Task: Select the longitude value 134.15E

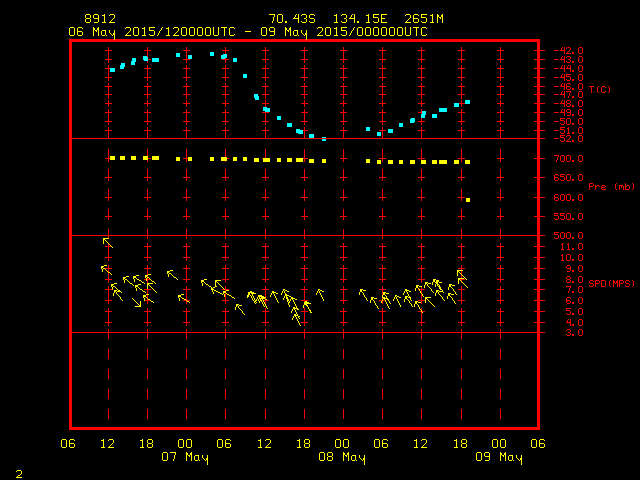Action: click(360, 19)
